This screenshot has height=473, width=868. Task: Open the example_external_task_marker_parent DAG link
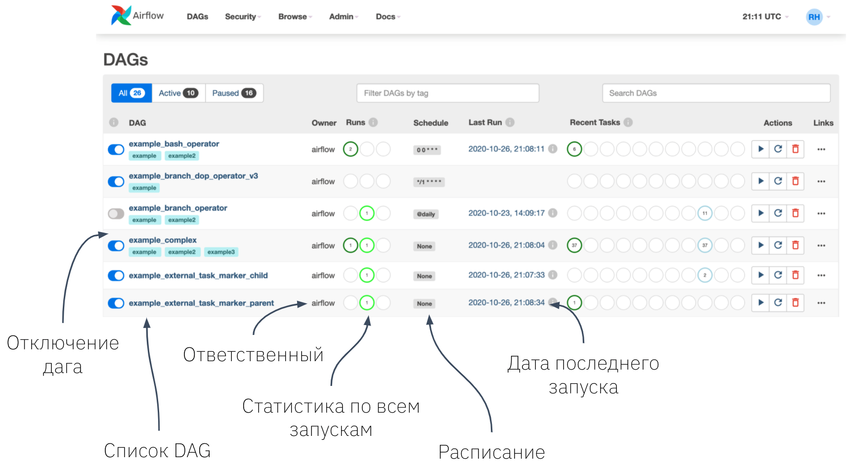click(201, 303)
